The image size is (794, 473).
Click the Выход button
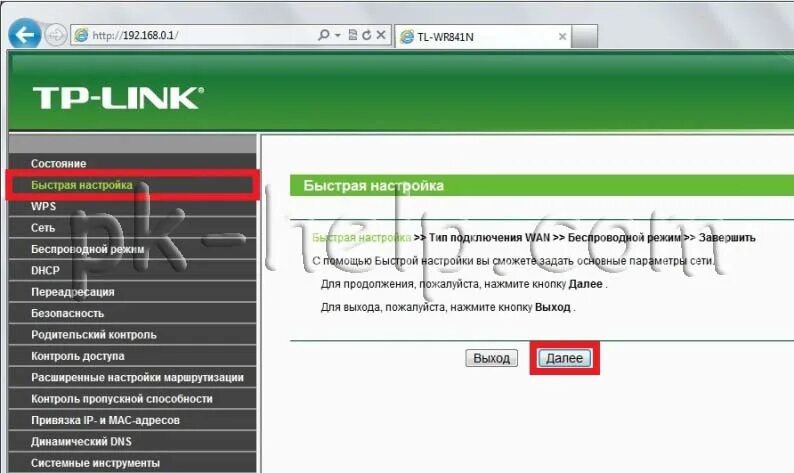coord(491,358)
